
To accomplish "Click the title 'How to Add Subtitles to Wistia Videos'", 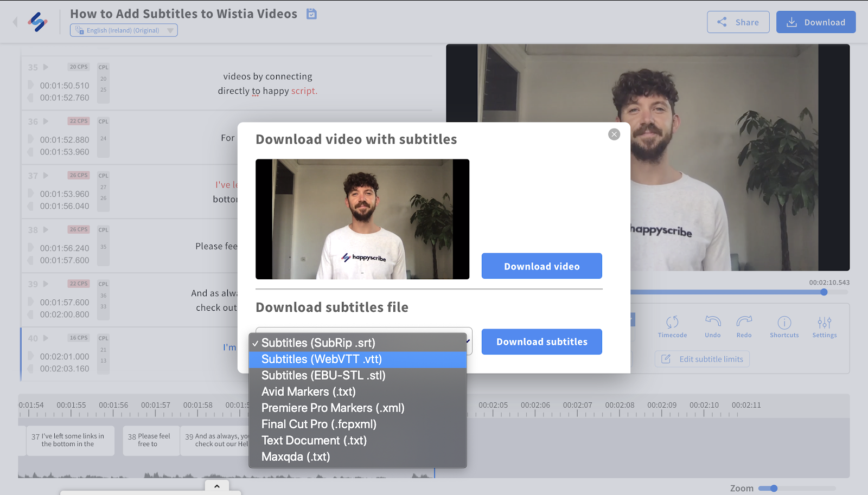I will [184, 14].
